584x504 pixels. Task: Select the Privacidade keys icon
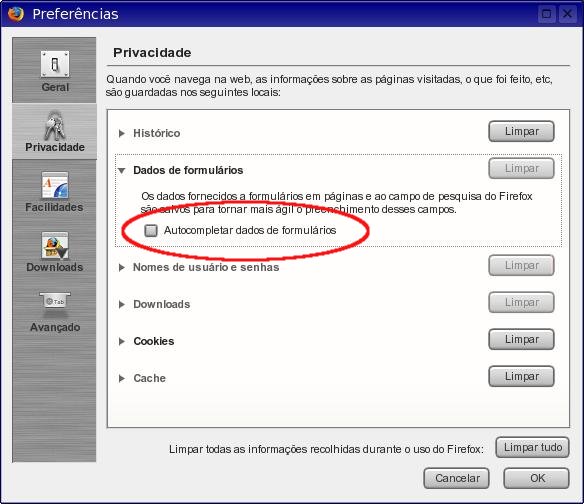click(x=55, y=126)
